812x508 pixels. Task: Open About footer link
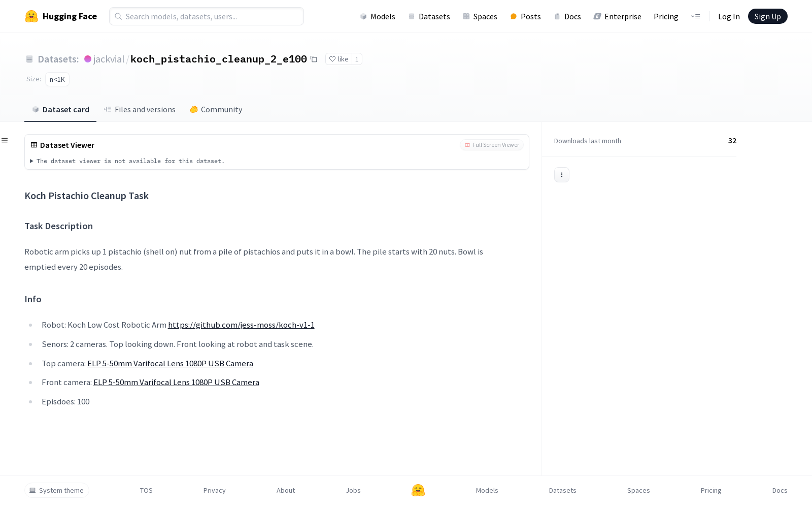point(286,490)
